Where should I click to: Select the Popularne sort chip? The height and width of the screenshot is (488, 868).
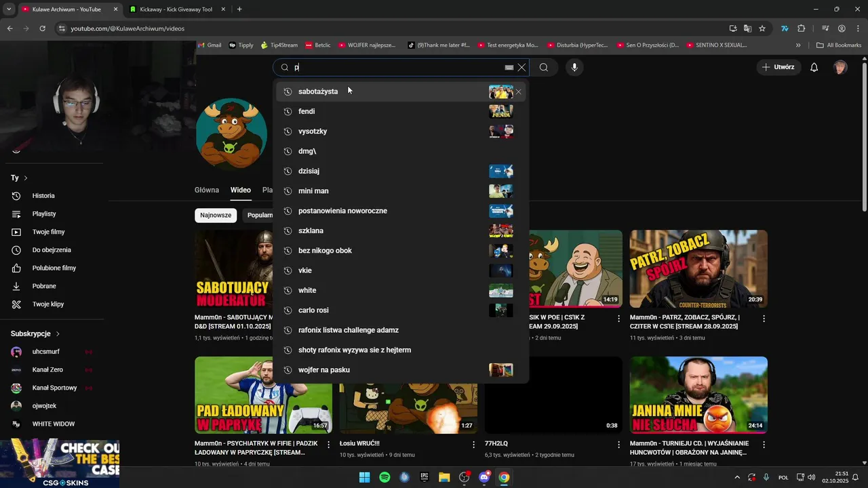tap(258, 216)
